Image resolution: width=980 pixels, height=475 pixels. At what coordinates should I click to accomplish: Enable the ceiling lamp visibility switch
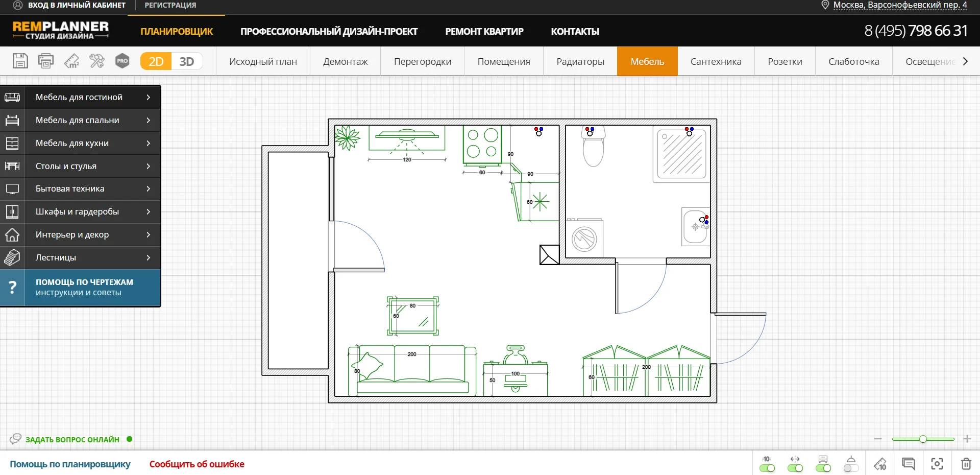851,468
